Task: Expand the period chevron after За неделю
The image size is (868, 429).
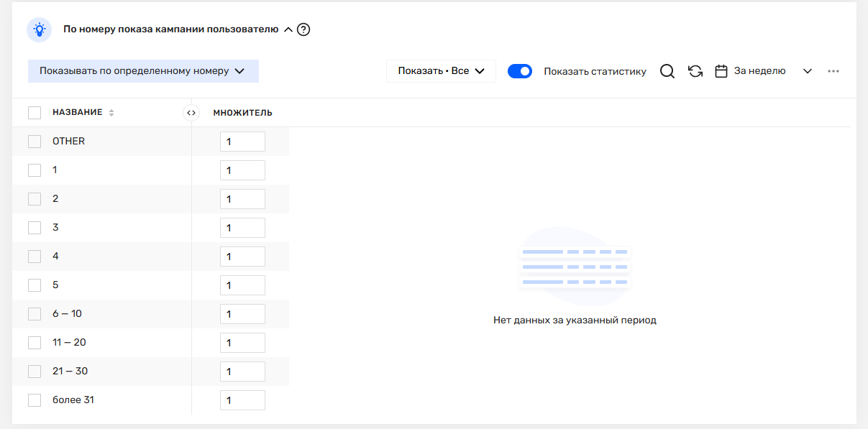Action: 808,71
